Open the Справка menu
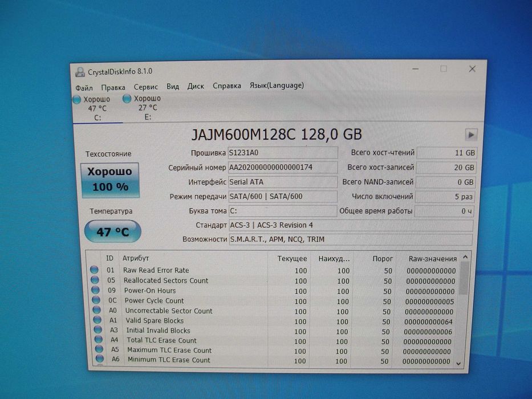 [x=226, y=86]
